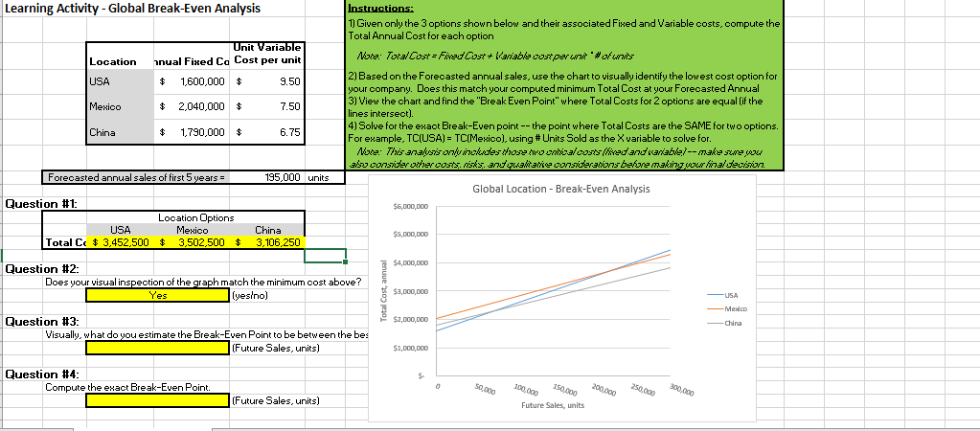Image resolution: width=980 pixels, height=431 pixels.
Task: Click the USA legend entry in chart
Action: tap(723, 295)
